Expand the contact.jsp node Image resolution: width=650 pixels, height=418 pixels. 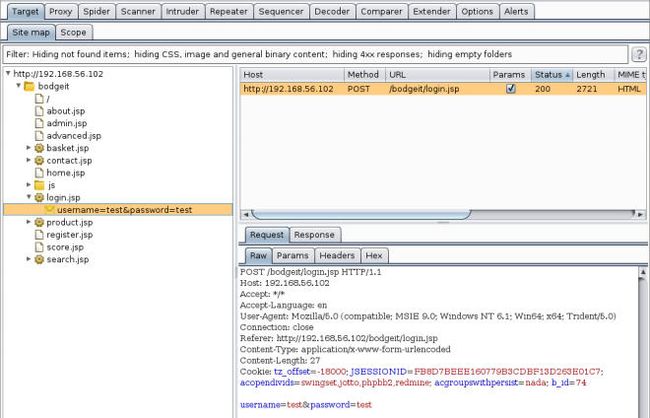click(x=28, y=160)
